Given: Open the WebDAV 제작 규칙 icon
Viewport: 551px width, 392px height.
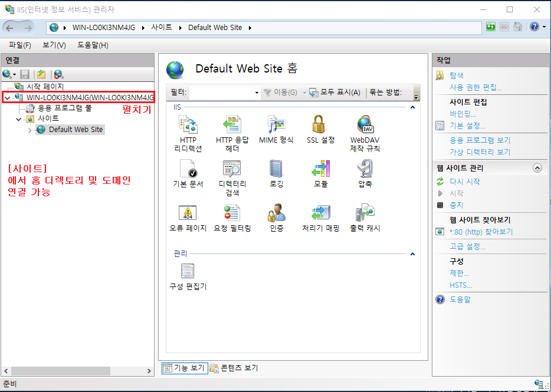Looking at the screenshot, I should pos(365,125).
